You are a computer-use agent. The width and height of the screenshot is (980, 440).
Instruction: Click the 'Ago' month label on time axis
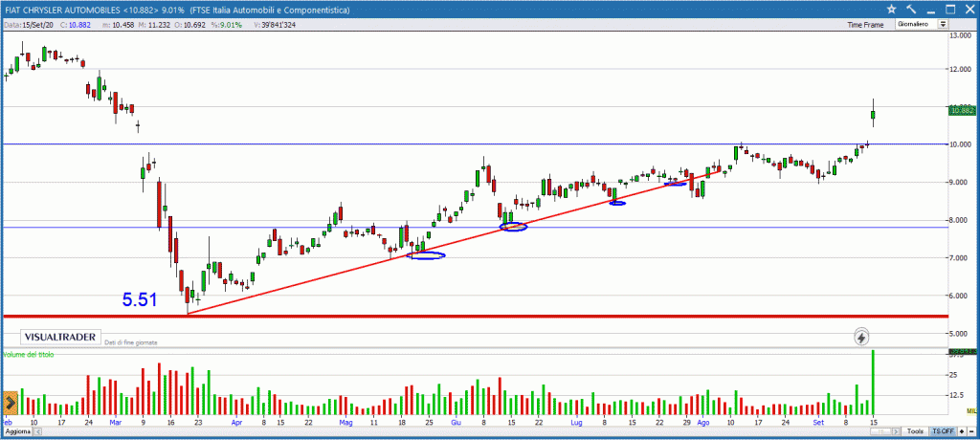703,422
